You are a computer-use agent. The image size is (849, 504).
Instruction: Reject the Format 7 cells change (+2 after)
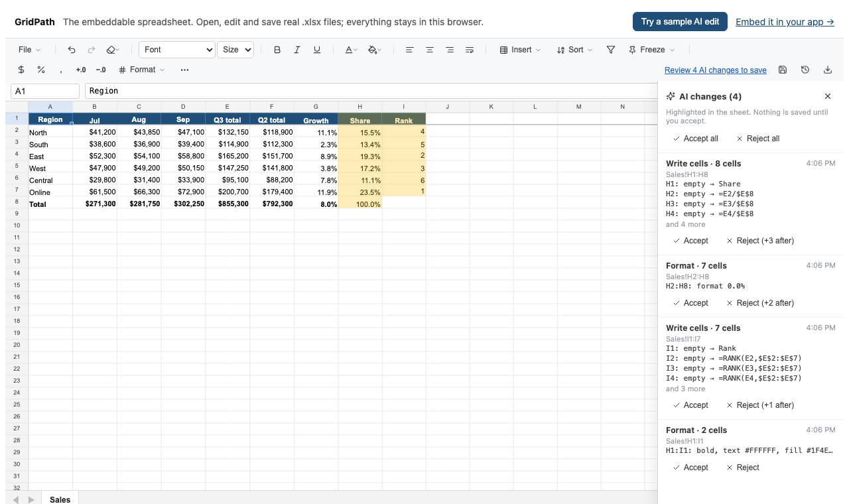coord(760,303)
